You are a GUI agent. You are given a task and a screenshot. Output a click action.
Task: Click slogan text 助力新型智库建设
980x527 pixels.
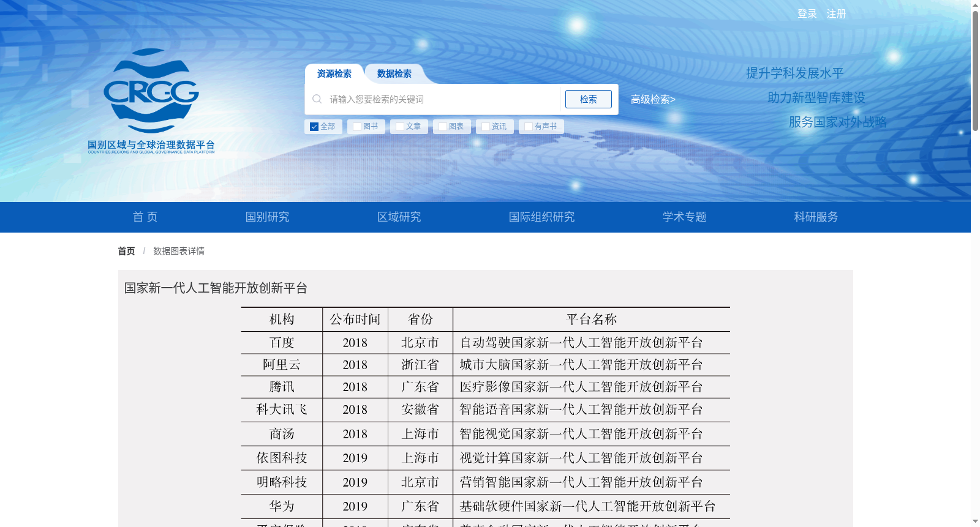click(x=816, y=97)
